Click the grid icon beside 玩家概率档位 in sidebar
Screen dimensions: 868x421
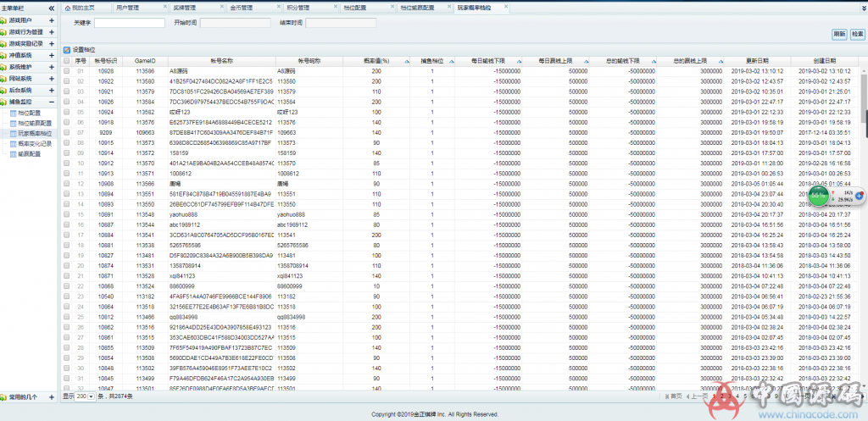pyautogui.click(x=14, y=133)
